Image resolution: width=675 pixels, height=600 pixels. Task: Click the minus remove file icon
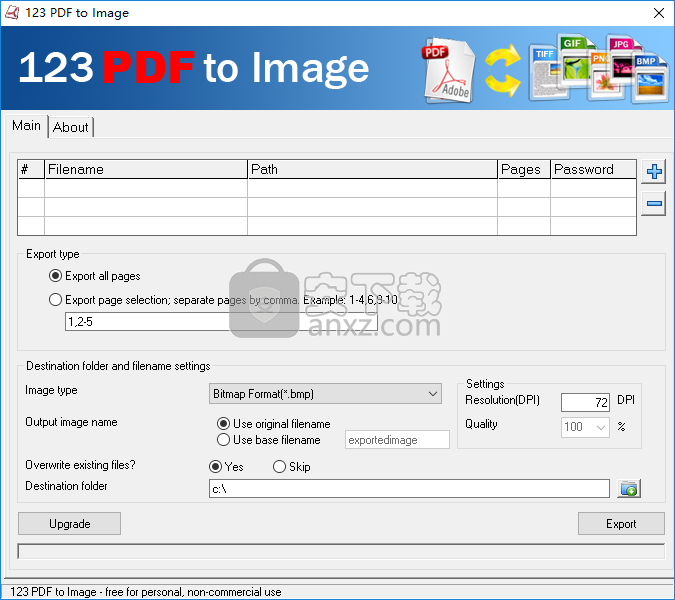(654, 204)
